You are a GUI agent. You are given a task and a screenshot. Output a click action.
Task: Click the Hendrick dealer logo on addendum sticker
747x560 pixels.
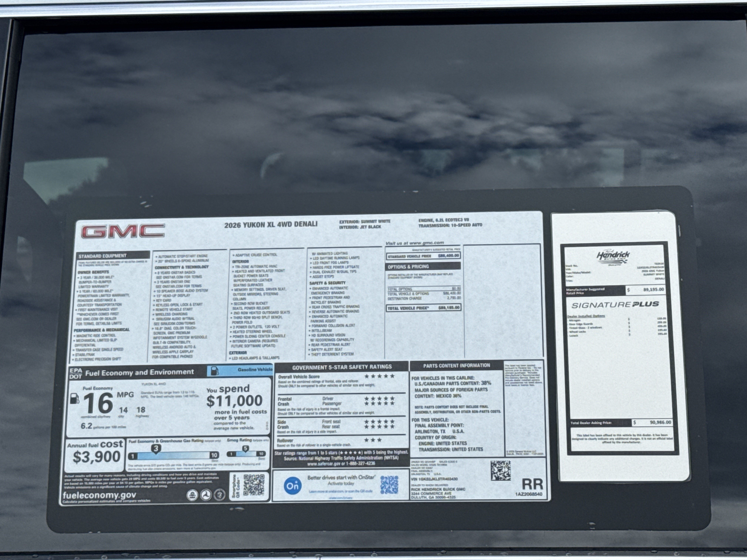tap(613, 257)
